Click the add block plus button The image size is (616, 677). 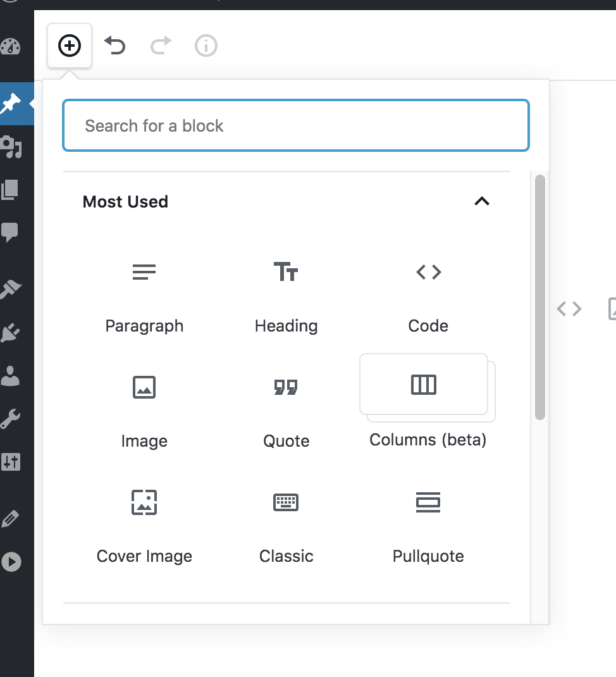coord(70,46)
